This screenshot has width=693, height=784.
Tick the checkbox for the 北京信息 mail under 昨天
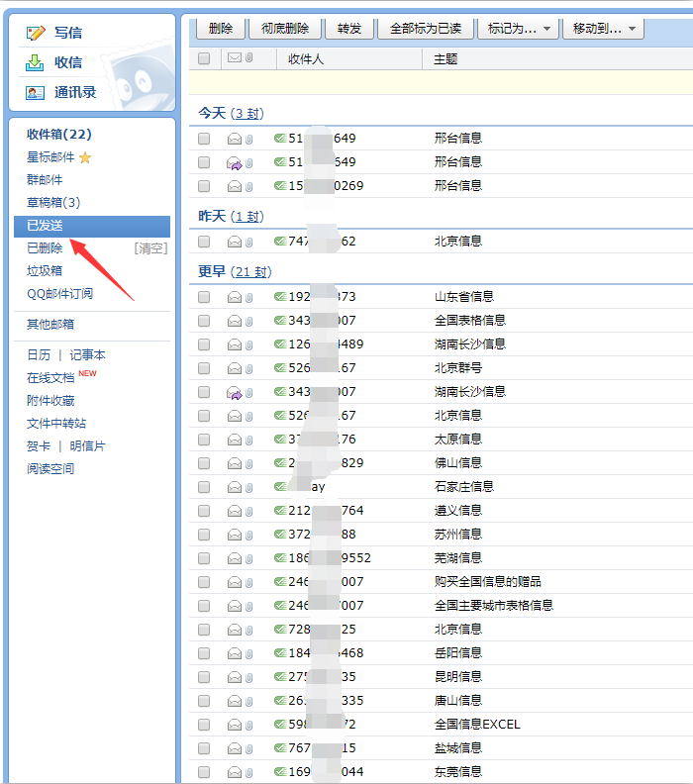(204, 242)
